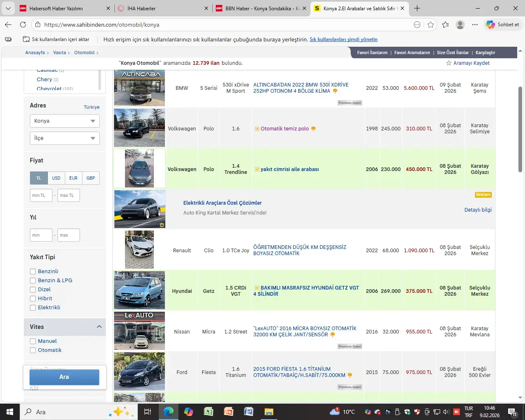Click the Windows Start button
525x420 pixels.
coord(10,411)
